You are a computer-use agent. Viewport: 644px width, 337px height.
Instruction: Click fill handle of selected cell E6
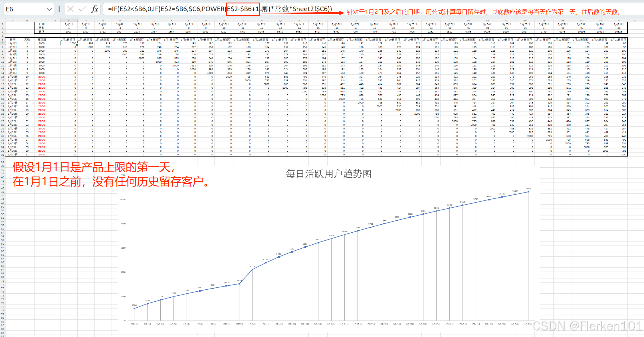(x=77, y=45)
